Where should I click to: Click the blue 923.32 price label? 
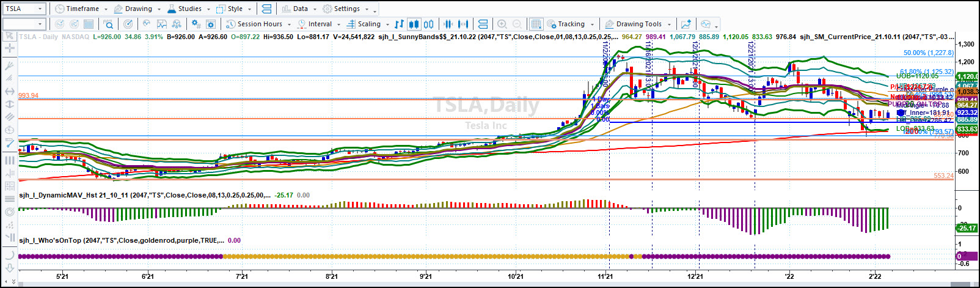click(967, 113)
